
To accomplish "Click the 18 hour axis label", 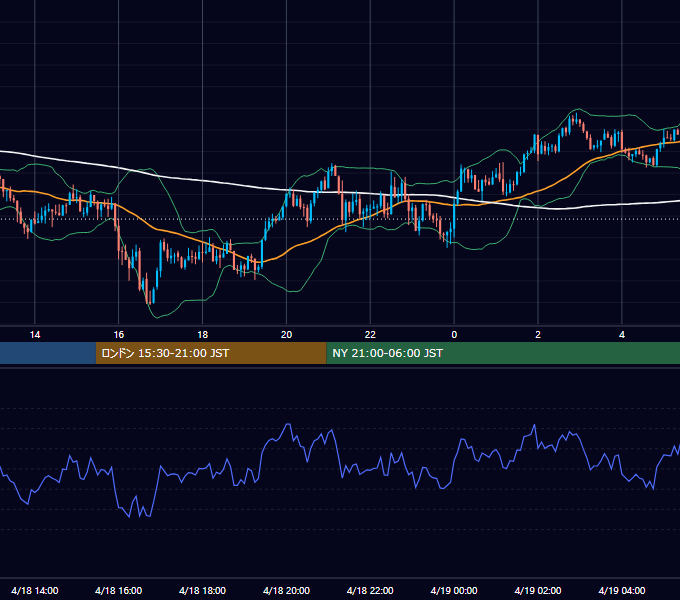I will click(x=203, y=335).
